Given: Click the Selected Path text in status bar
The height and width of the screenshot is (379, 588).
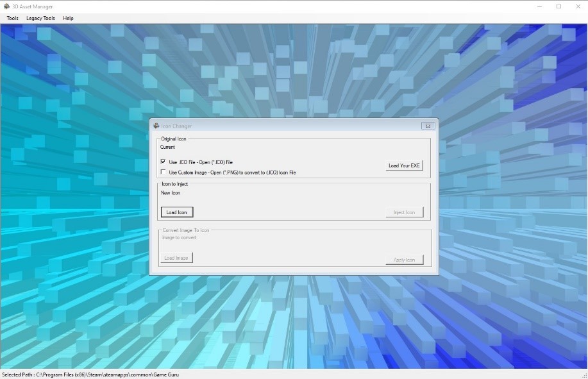Looking at the screenshot, I should [90, 375].
